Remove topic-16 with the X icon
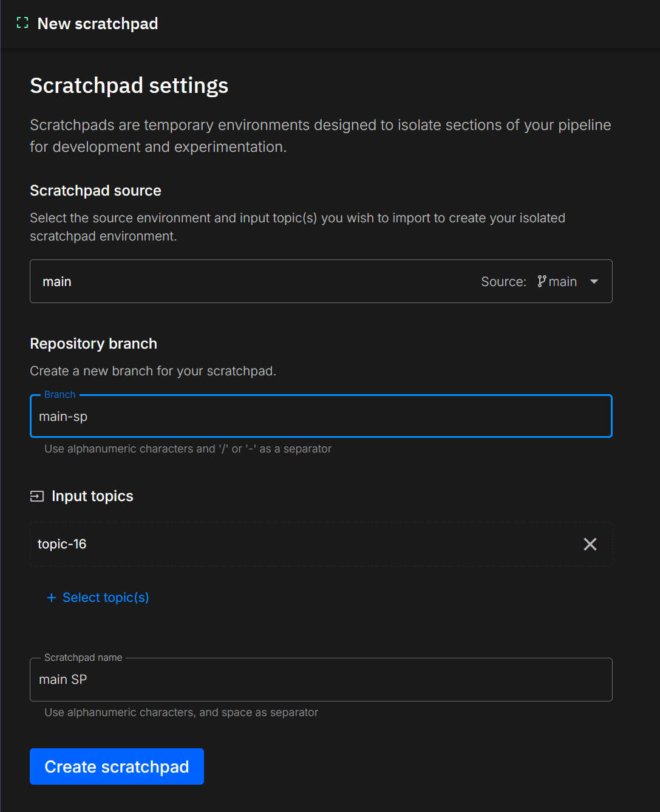This screenshot has height=812, width=660. tap(590, 544)
